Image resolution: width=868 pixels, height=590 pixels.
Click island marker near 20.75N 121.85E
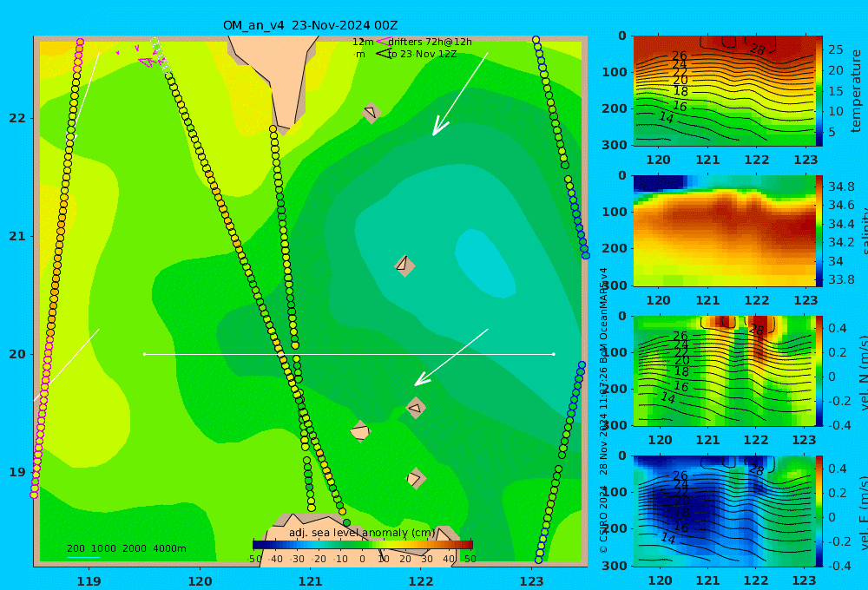coord(404,265)
